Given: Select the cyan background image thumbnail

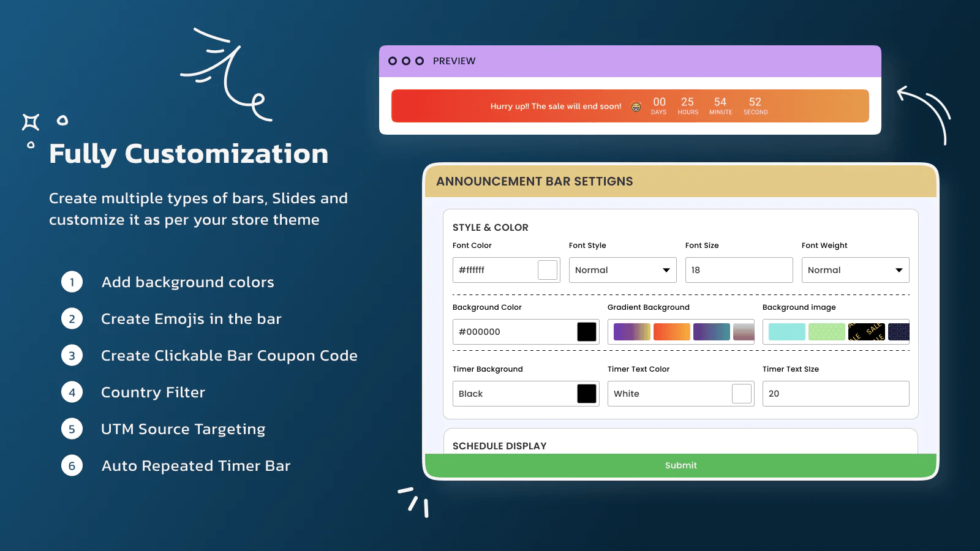Looking at the screenshot, I should (x=787, y=332).
